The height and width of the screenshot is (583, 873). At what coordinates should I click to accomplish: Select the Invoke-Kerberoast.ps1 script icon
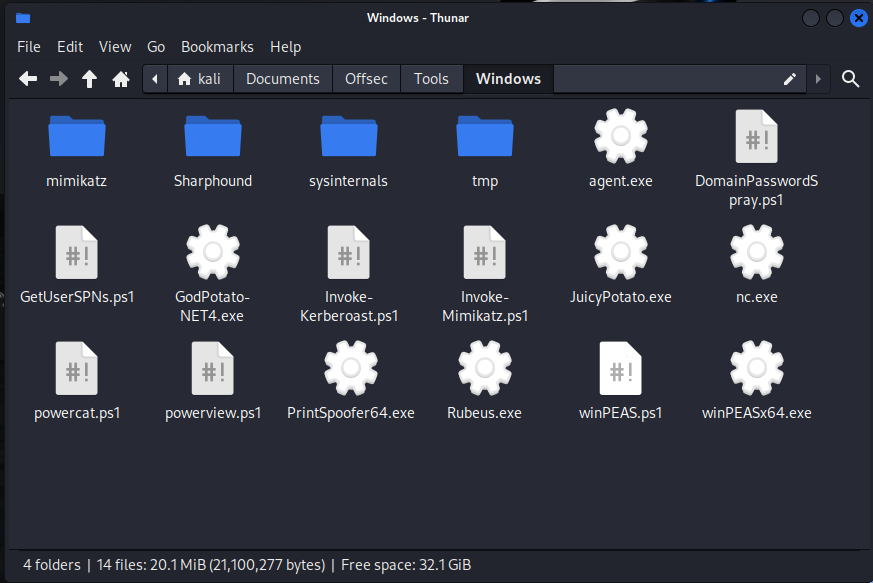point(349,252)
